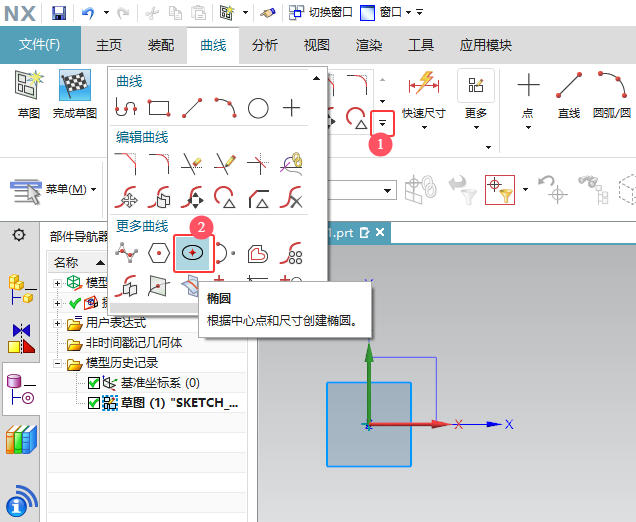Switch to the 渲染 ribbon tab
Screen dimensions: 636x522
pos(369,45)
